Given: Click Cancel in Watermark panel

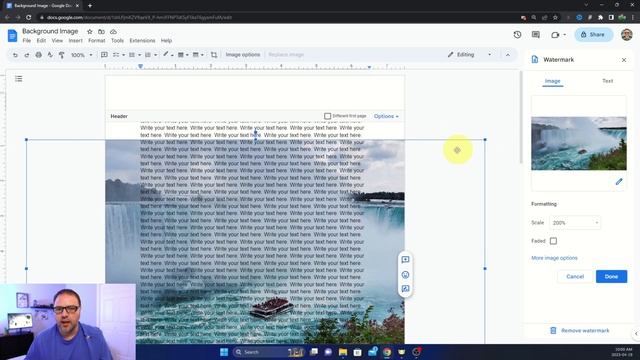Looking at the screenshot, I should 575,277.
